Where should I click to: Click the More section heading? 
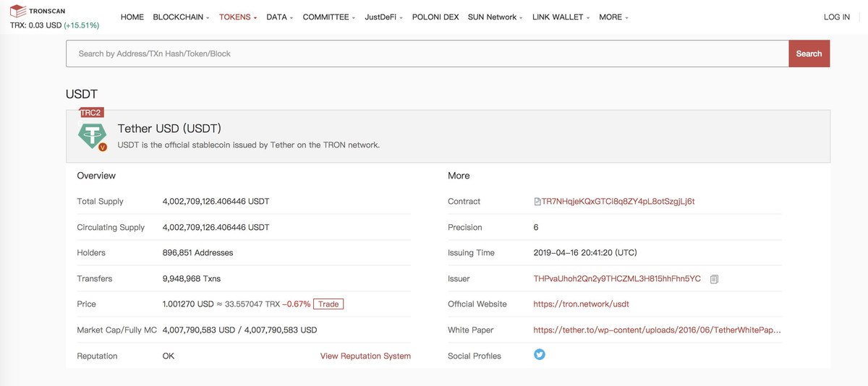[459, 176]
